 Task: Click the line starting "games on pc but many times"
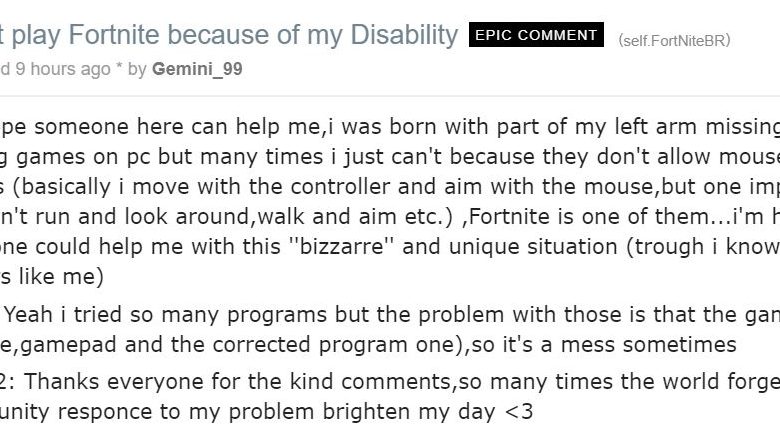[x=390, y=157]
